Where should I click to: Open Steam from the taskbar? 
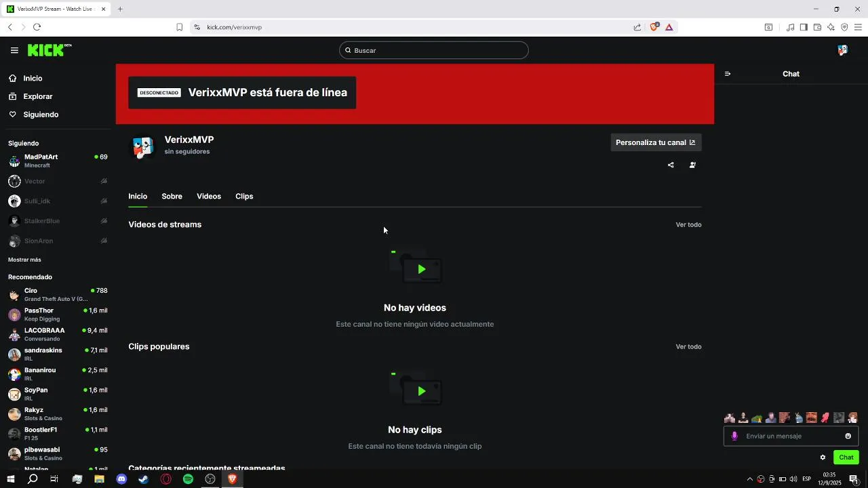click(144, 479)
